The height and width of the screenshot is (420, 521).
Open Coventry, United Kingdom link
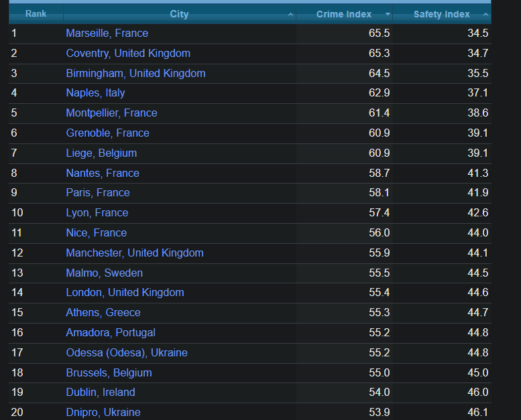pos(128,53)
